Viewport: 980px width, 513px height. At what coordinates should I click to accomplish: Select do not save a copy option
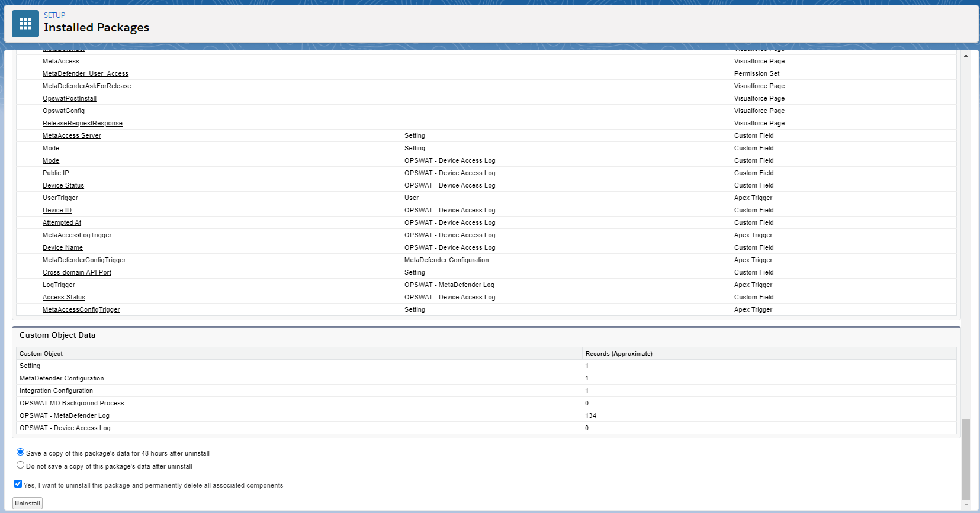(21, 465)
